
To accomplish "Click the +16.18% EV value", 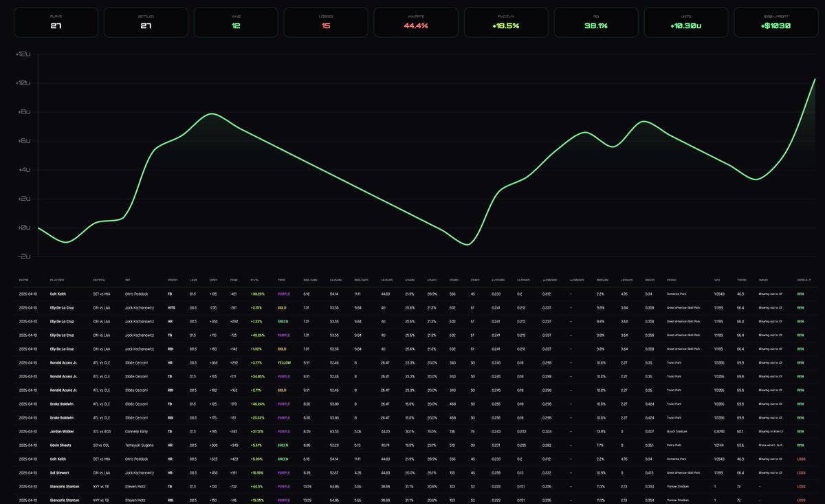I will 258,472.
